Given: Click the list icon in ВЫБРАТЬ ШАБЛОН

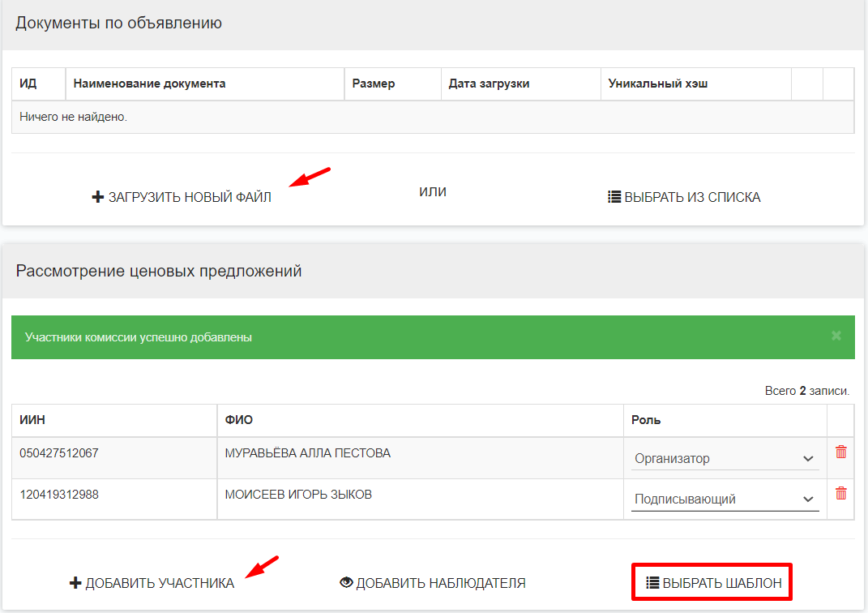Looking at the screenshot, I should (652, 582).
